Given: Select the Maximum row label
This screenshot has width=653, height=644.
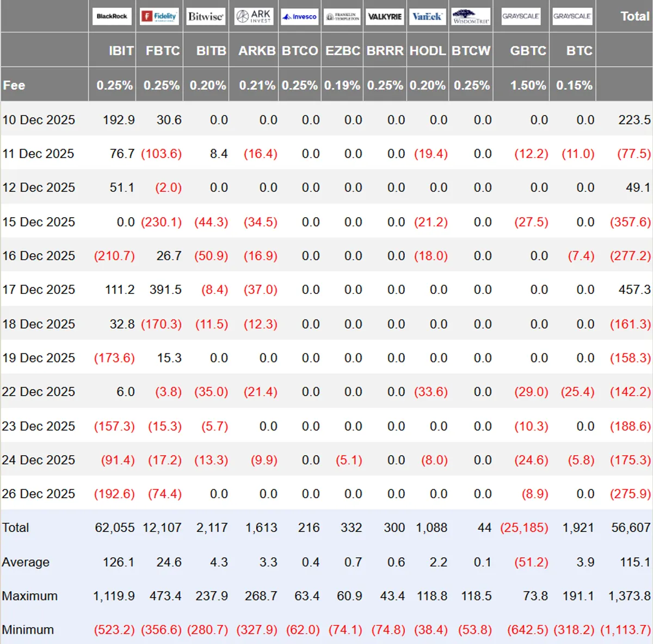Looking at the screenshot, I should coord(29,596).
